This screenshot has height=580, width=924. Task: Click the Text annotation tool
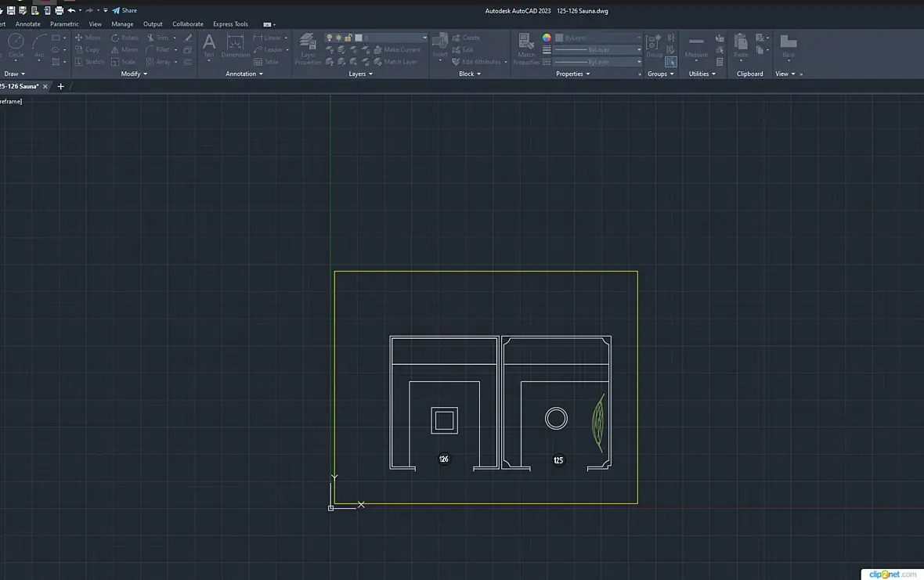pos(209,45)
